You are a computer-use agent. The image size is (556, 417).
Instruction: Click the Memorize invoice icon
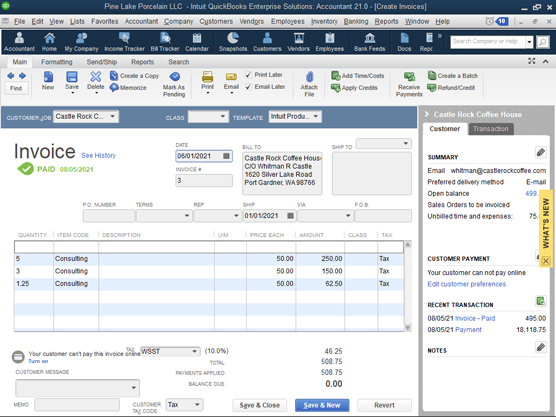114,87
